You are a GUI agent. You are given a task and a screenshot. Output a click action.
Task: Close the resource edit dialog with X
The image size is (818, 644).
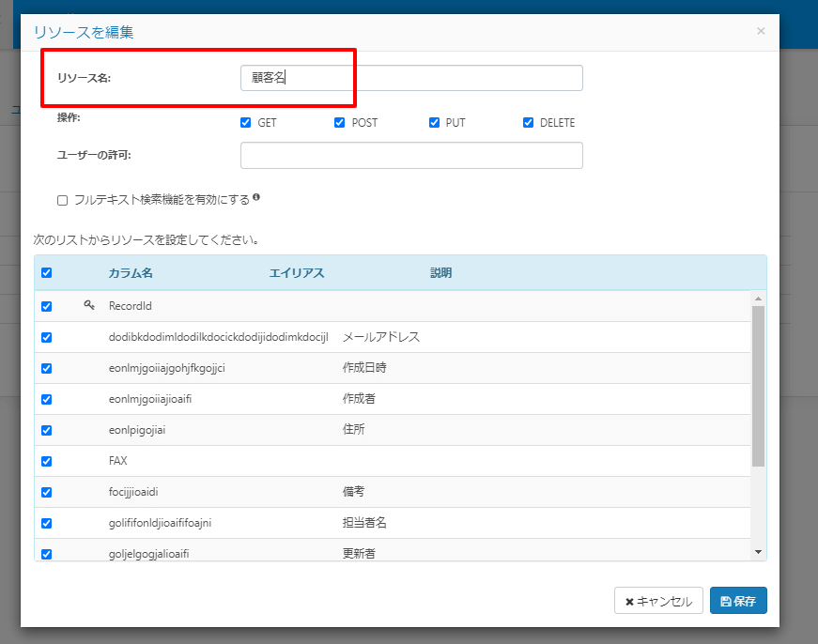[x=761, y=31]
